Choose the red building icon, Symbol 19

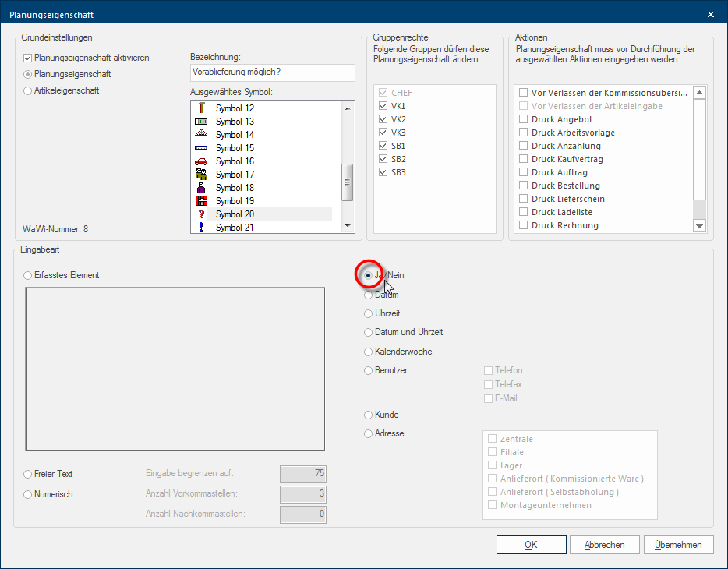point(201,201)
